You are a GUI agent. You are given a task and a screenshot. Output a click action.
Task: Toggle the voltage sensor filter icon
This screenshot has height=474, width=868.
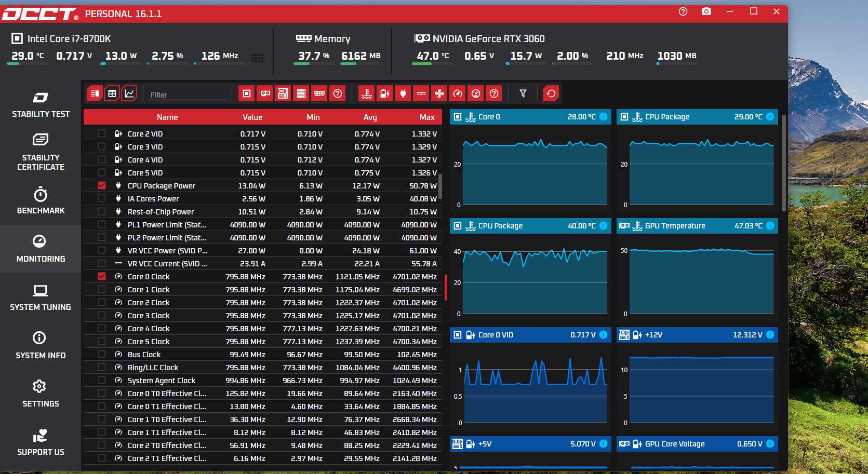coord(385,93)
